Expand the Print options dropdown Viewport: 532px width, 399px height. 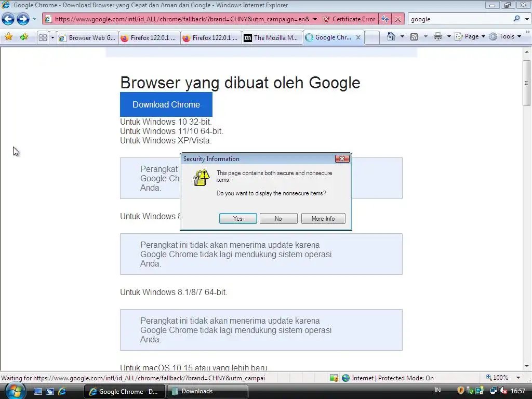[x=448, y=36]
